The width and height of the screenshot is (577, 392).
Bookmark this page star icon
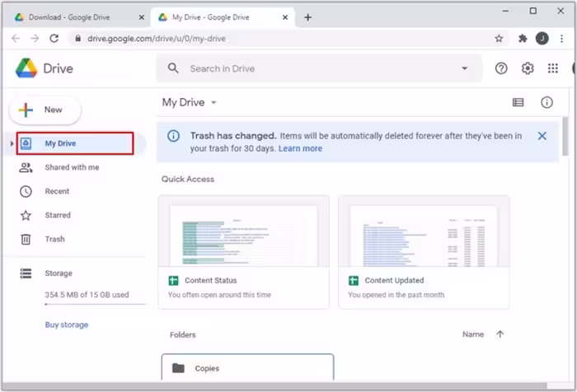[x=499, y=38]
